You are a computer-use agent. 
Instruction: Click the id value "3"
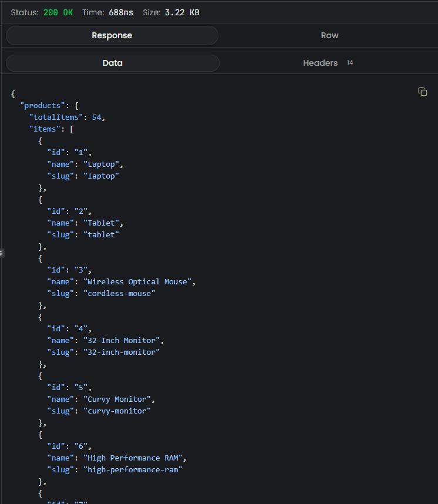point(81,270)
